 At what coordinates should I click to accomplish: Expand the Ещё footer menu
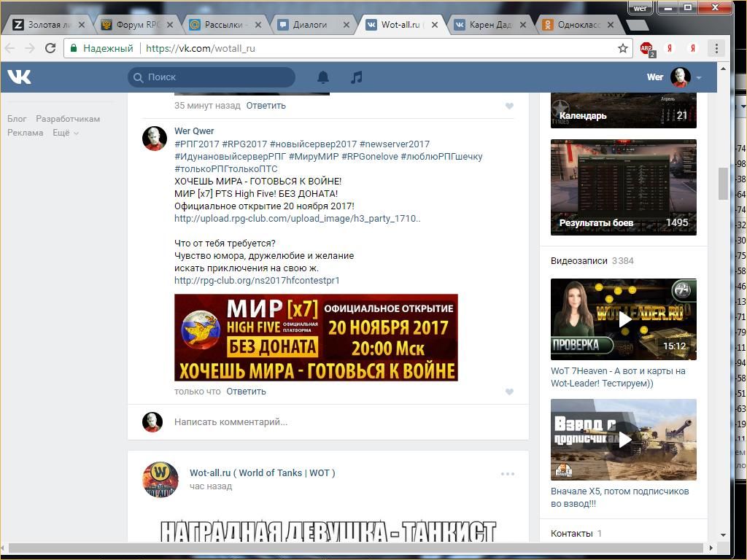click(65, 133)
